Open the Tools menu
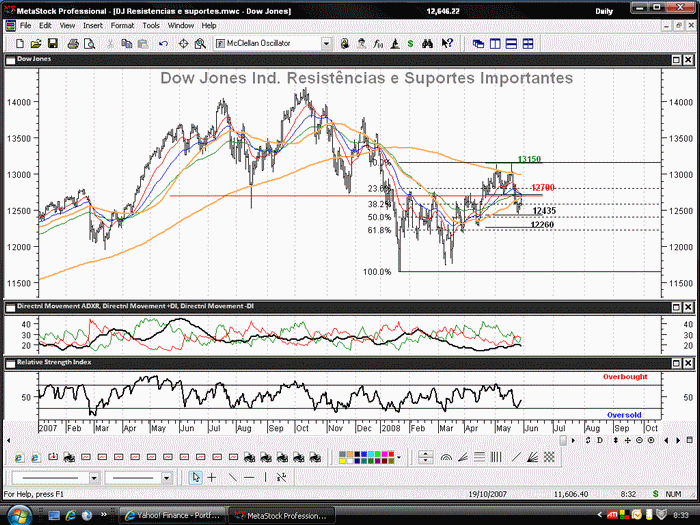This screenshot has height=525, width=700. (x=151, y=26)
